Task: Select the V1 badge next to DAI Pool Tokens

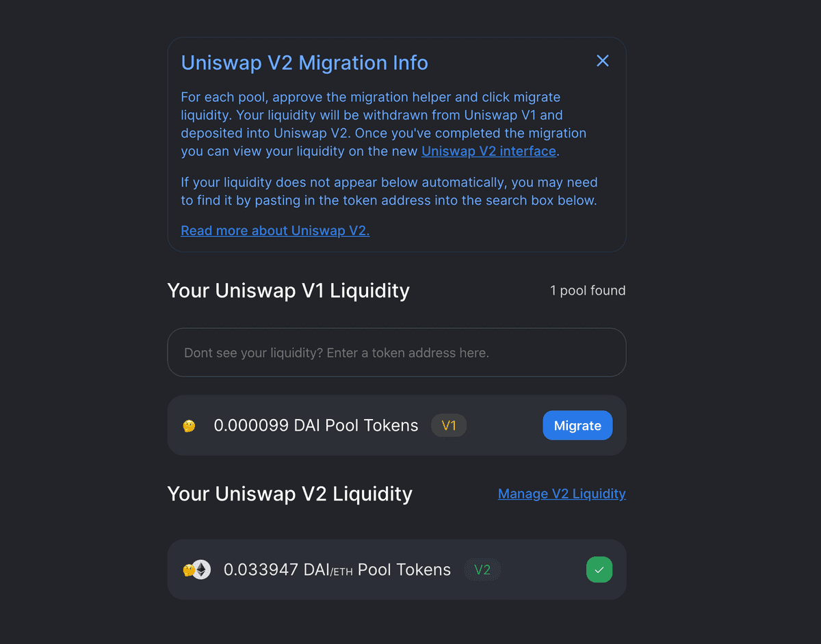Action: [x=449, y=425]
